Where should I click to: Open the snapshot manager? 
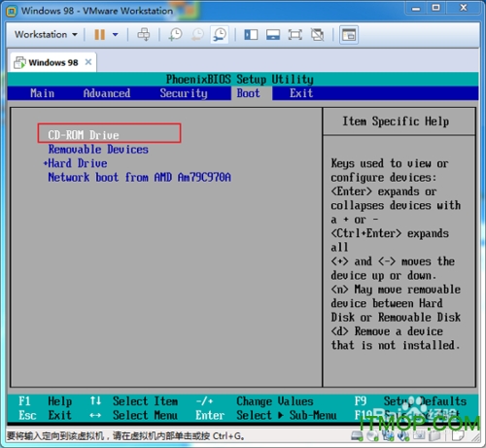coord(220,35)
